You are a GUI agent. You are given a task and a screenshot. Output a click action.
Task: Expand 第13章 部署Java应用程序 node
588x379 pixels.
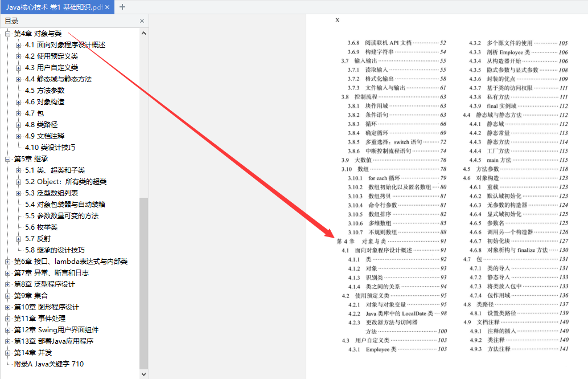7,341
